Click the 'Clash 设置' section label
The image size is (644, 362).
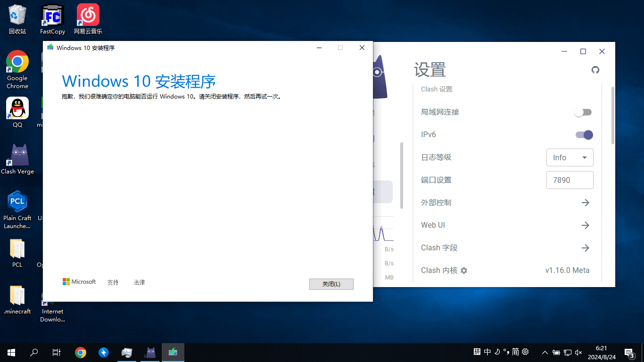pyautogui.click(x=437, y=89)
